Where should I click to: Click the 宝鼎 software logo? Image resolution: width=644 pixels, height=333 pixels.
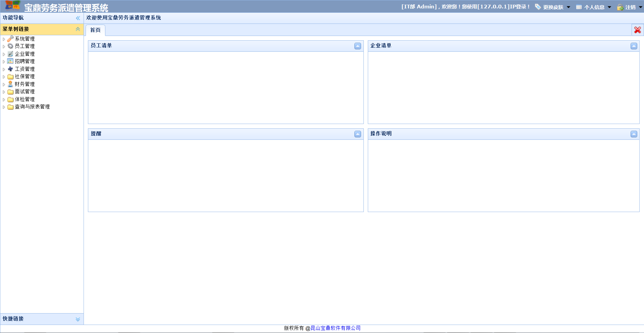point(13,6)
